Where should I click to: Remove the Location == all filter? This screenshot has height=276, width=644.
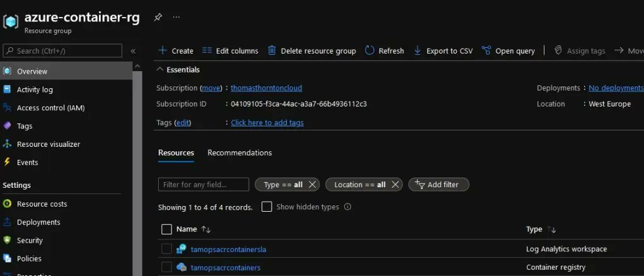click(395, 185)
